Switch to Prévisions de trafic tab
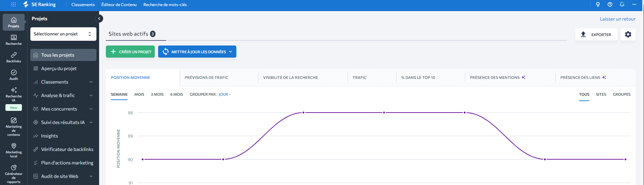 click(206, 78)
